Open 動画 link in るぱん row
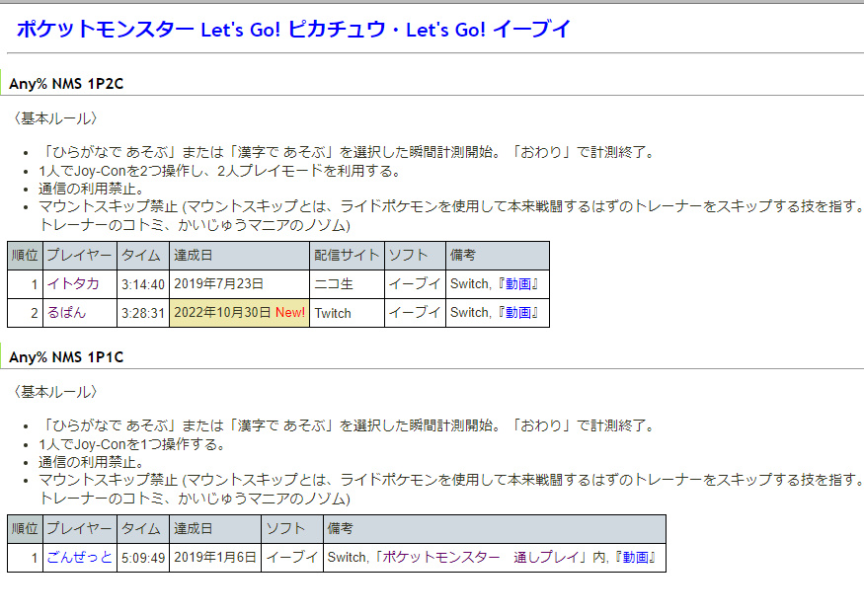864x616 pixels. pos(518,312)
